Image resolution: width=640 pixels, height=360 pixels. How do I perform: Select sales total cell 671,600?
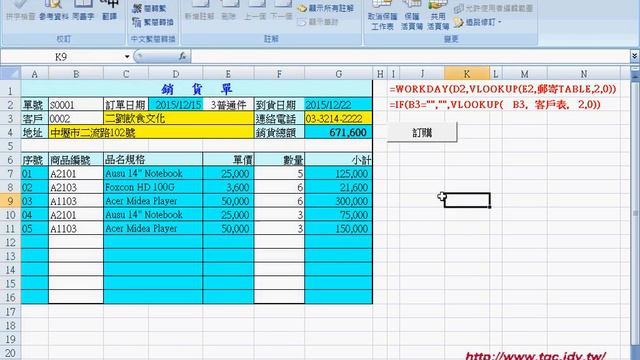338,133
